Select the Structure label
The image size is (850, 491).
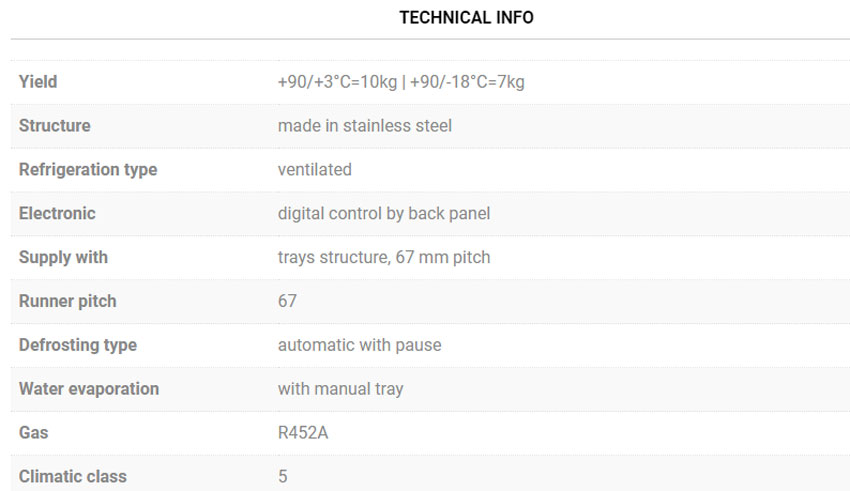click(x=55, y=126)
